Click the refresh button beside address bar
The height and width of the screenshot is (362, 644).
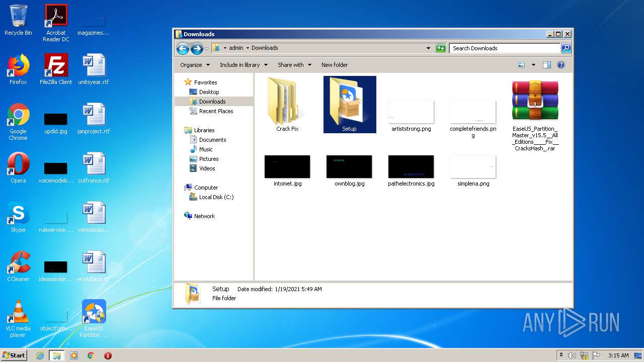point(441,48)
